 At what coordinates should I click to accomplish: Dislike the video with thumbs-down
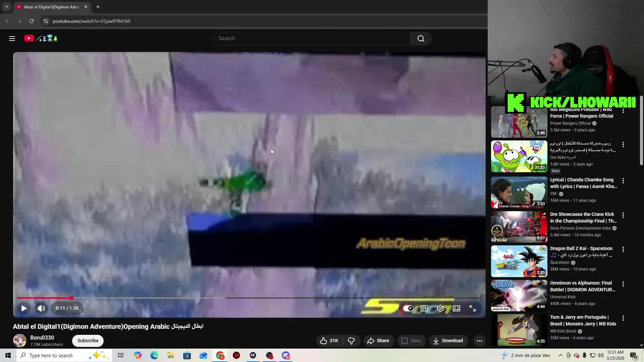[x=351, y=340]
